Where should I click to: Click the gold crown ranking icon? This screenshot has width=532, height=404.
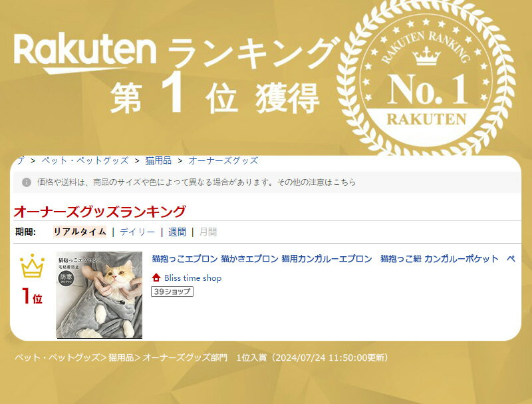tap(32, 266)
